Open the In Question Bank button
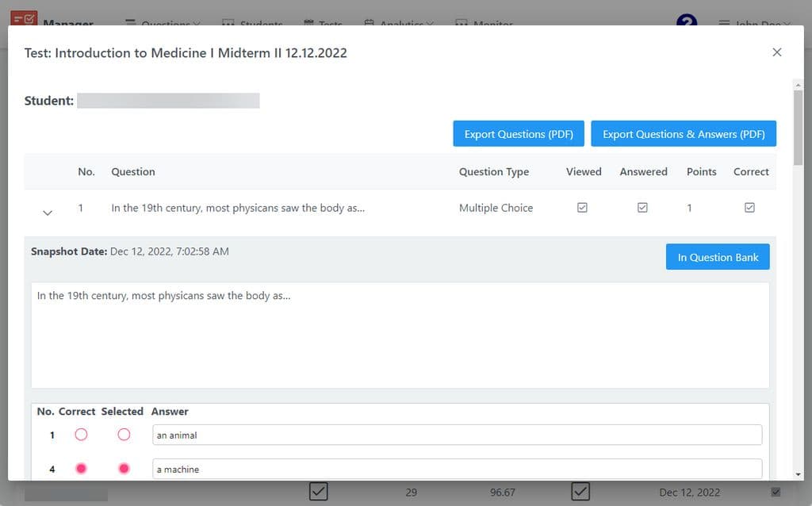 click(x=718, y=257)
